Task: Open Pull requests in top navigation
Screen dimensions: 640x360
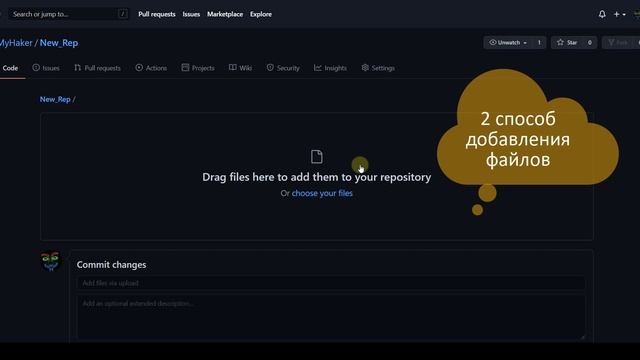Action: 157,14
